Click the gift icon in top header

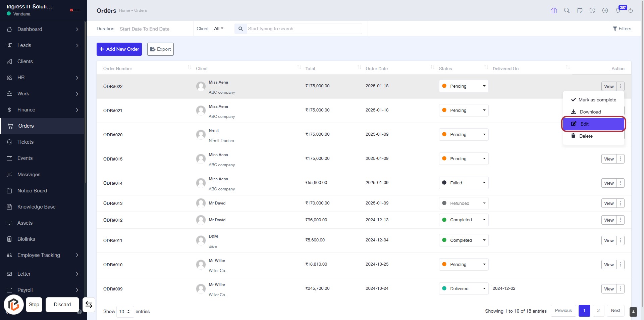[x=554, y=10]
